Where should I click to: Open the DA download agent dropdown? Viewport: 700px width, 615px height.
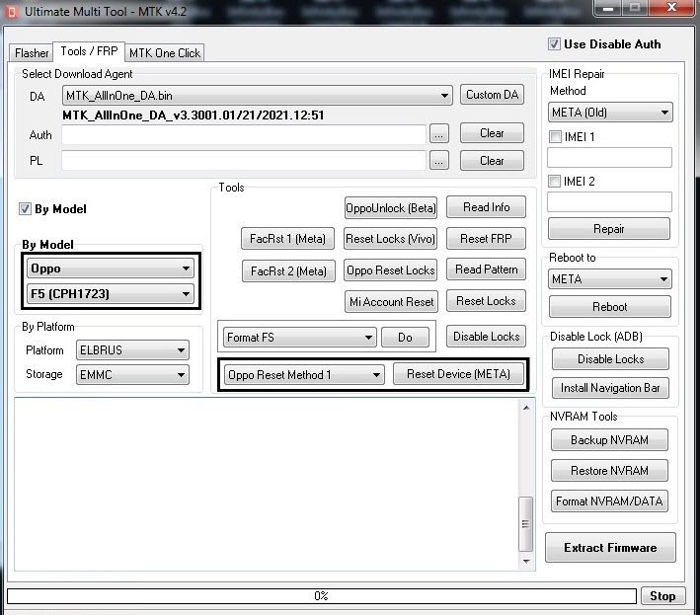[x=258, y=95]
